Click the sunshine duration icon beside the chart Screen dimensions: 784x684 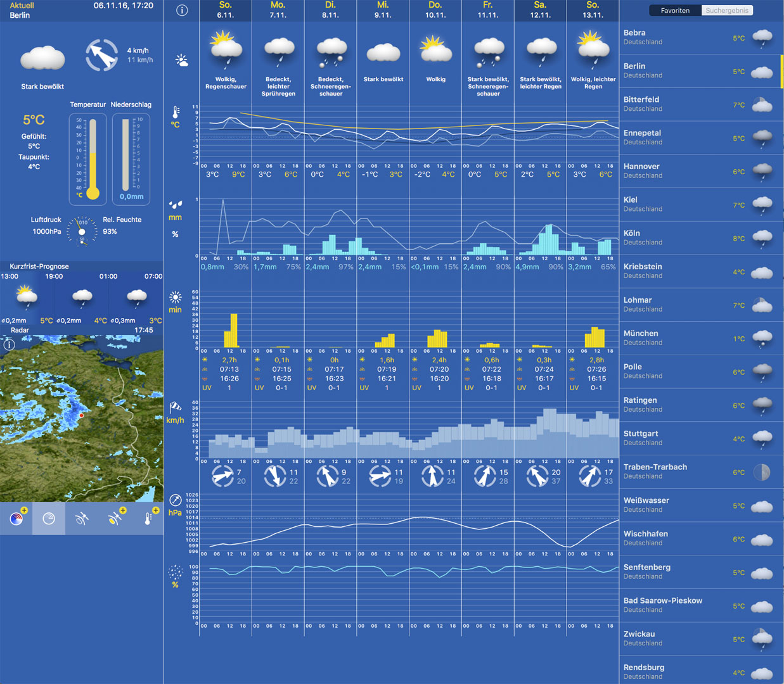point(176,297)
